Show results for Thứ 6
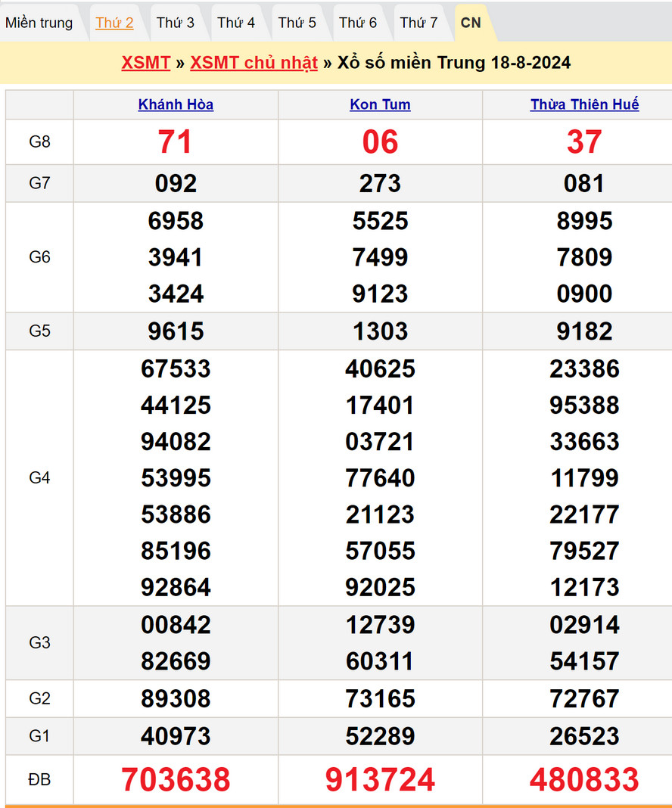The image size is (672, 808). [x=358, y=23]
